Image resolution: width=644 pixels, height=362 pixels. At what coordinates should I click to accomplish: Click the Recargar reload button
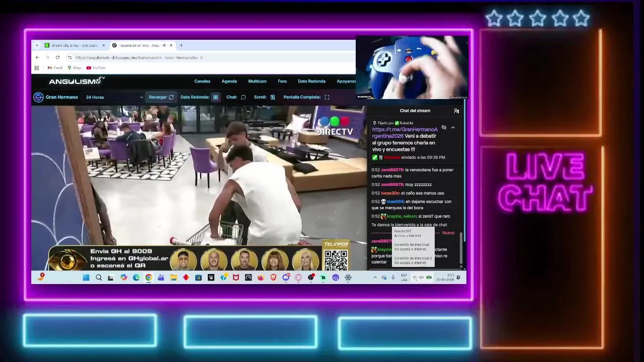[161, 97]
